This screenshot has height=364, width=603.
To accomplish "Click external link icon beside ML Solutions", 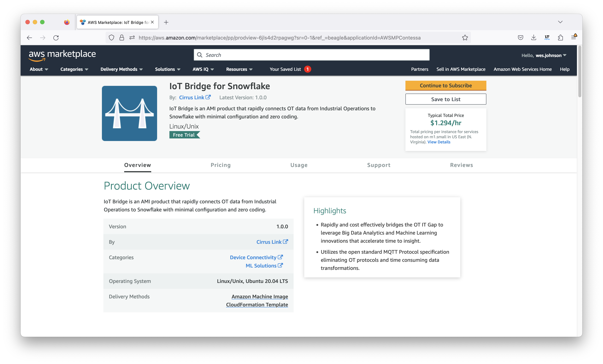I will click(x=281, y=265).
